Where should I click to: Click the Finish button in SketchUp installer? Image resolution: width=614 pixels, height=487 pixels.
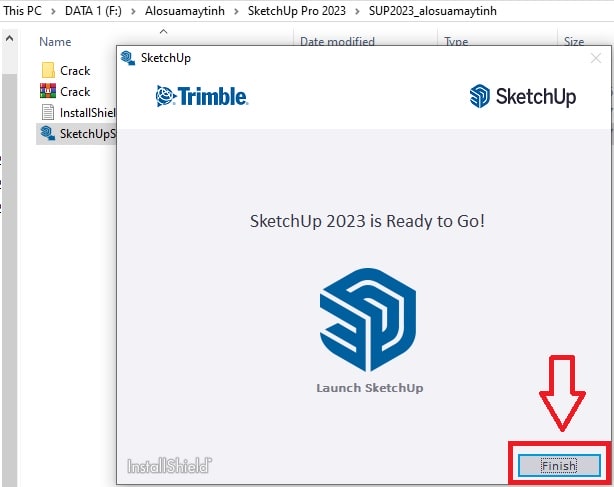(559, 465)
